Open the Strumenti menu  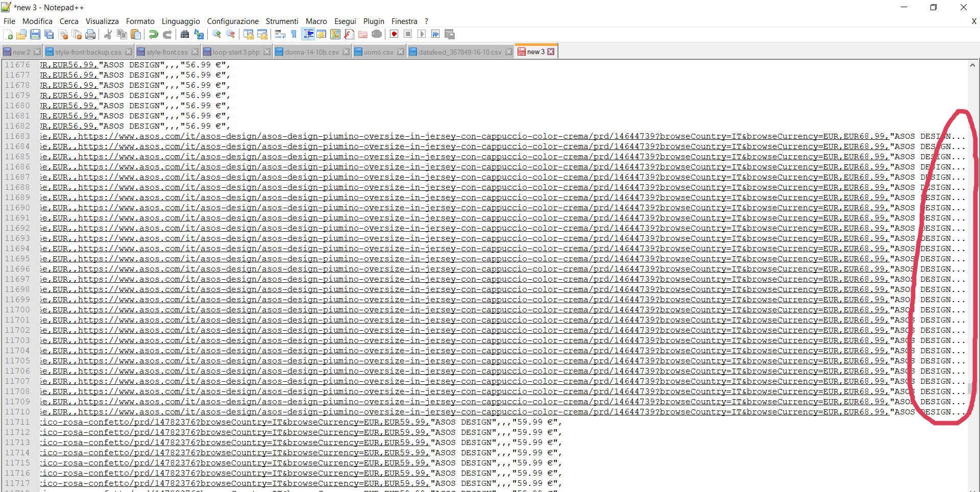[x=282, y=21]
